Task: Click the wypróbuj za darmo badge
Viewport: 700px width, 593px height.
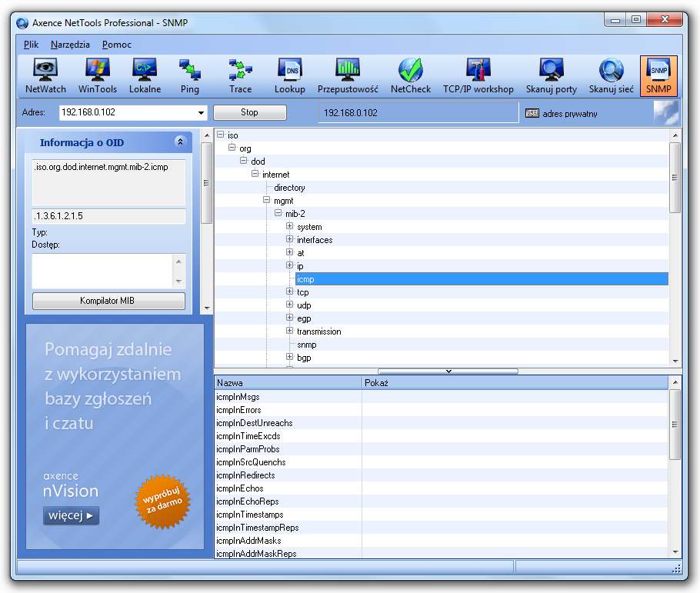Action: [162, 501]
